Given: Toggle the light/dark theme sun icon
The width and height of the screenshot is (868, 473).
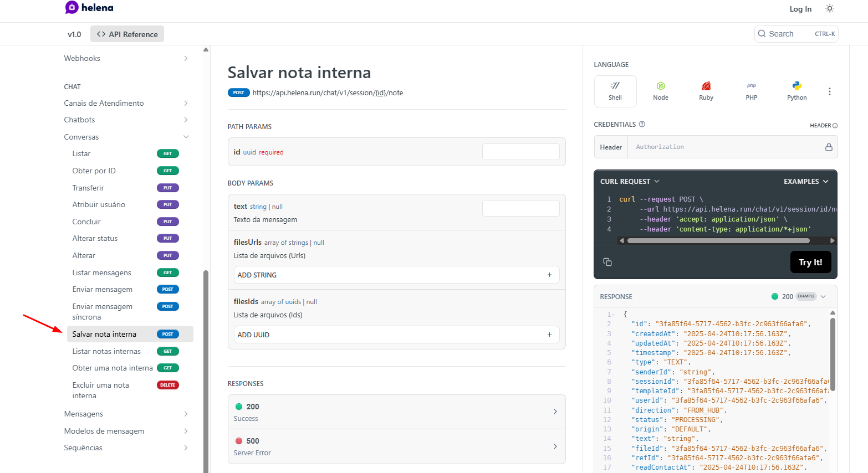Looking at the screenshot, I should click(829, 8).
